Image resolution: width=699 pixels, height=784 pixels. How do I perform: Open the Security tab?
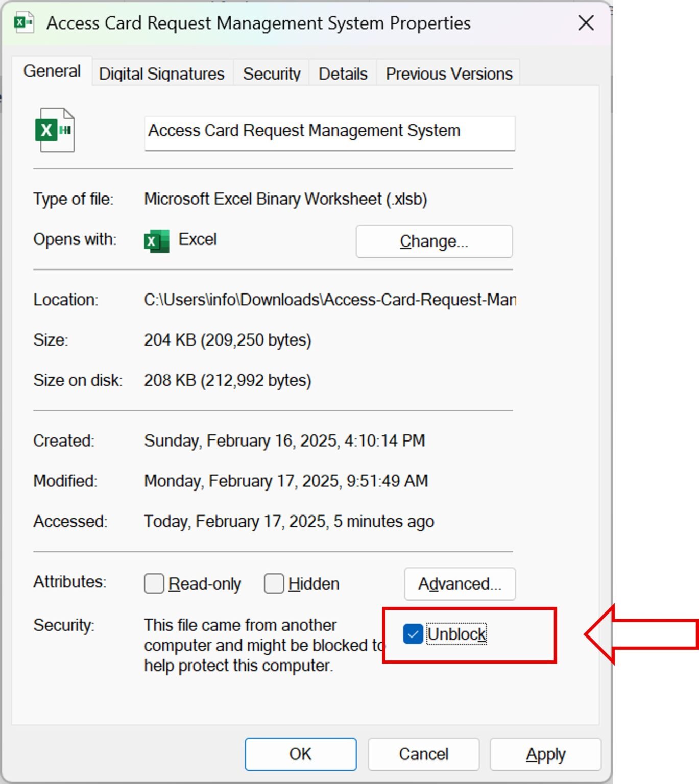point(272,73)
